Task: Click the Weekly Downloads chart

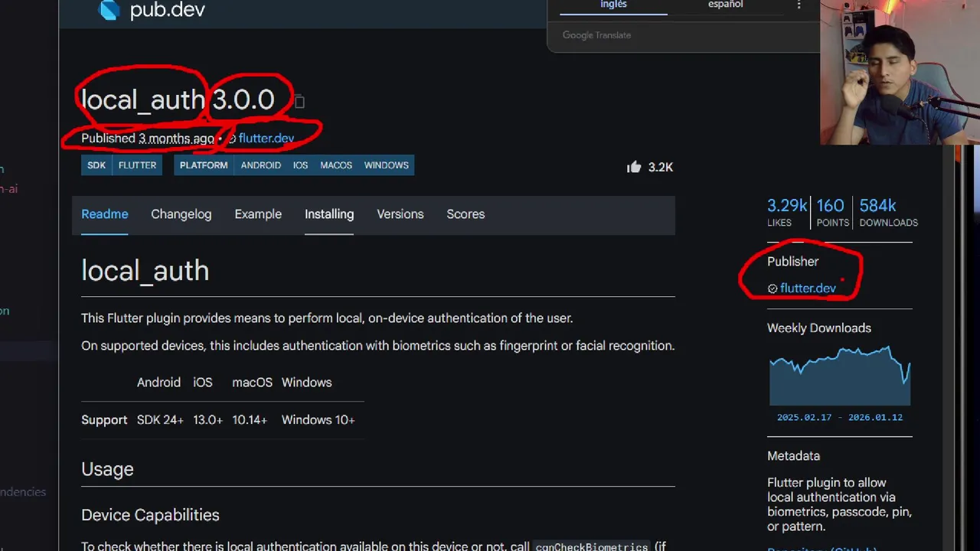Action: point(840,376)
